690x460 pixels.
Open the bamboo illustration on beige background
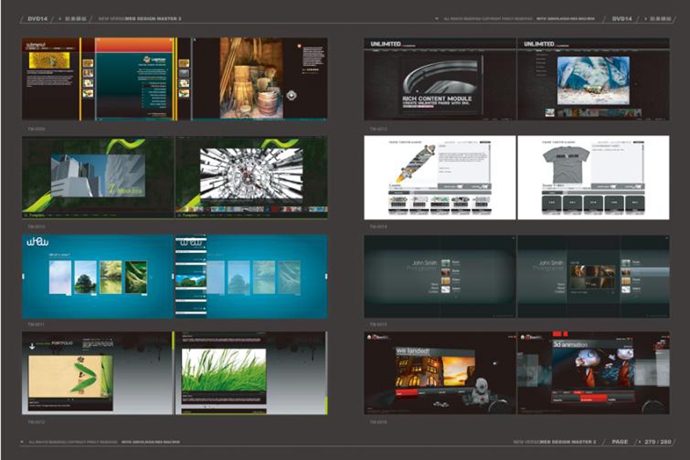click(x=70, y=376)
